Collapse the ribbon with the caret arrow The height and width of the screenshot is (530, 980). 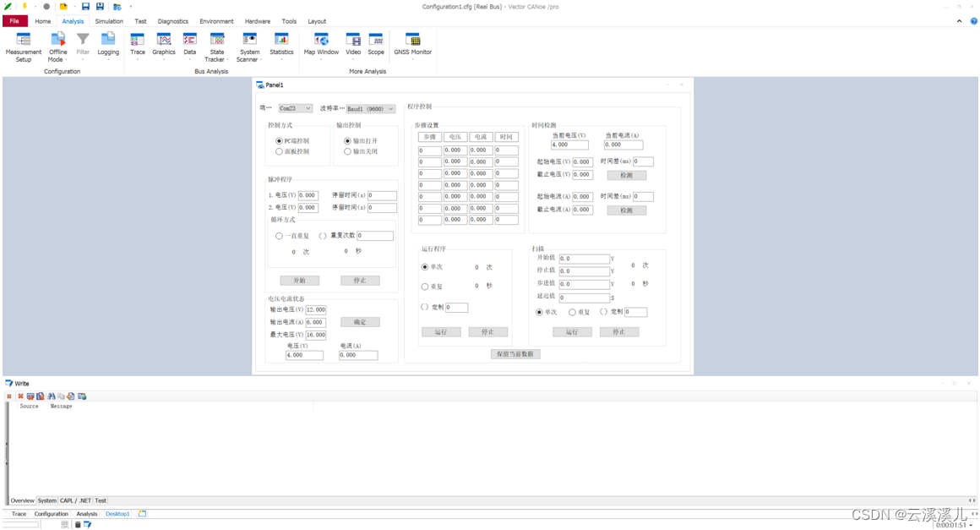(960, 21)
